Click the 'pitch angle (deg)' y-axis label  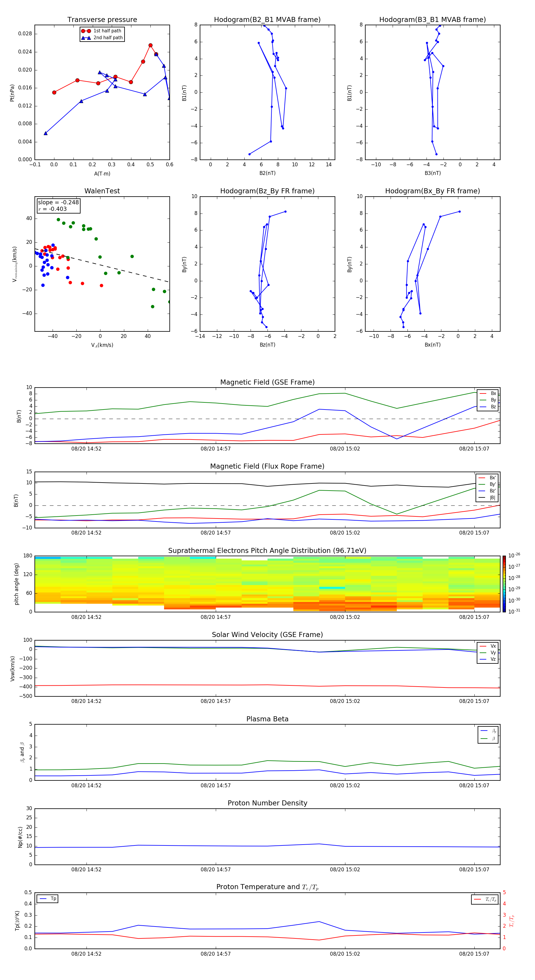click(16, 584)
